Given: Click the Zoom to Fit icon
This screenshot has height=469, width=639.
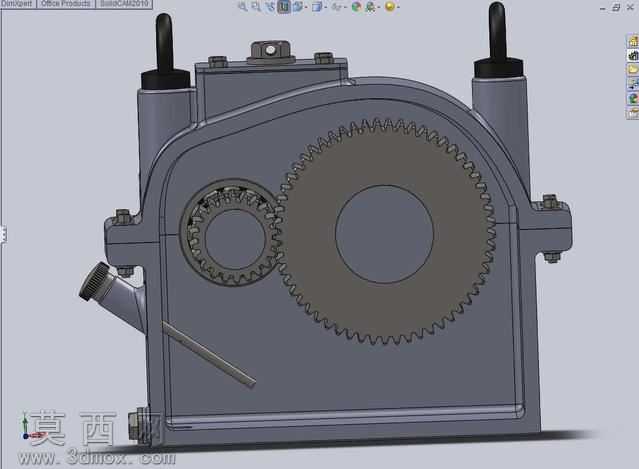Looking at the screenshot, I should (242, 7).
